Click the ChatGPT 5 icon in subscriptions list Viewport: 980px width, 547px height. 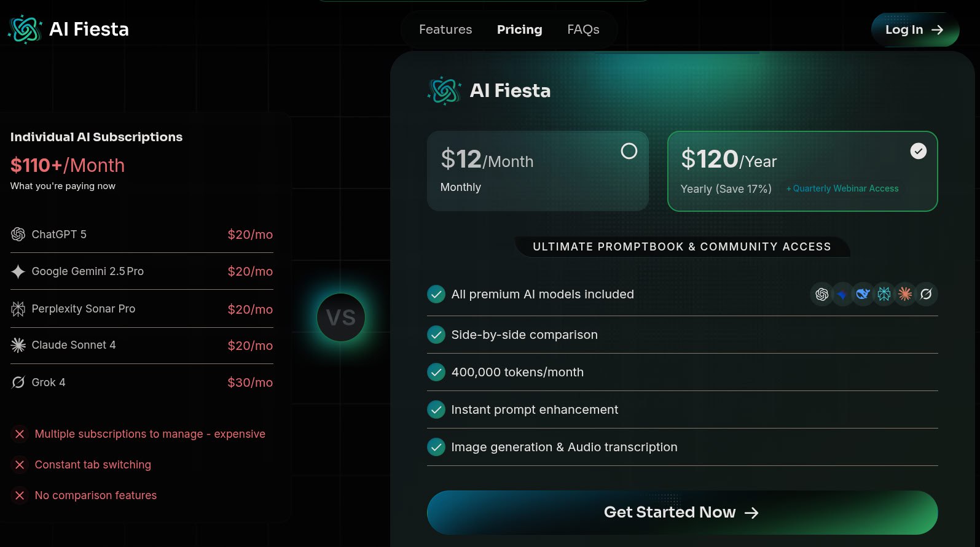tap(18, 234)
